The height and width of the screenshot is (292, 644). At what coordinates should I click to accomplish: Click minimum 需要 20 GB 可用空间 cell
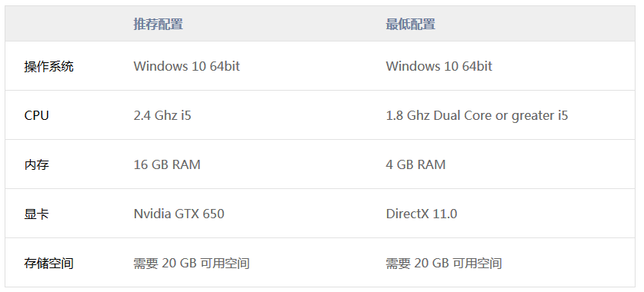point(444,264)
